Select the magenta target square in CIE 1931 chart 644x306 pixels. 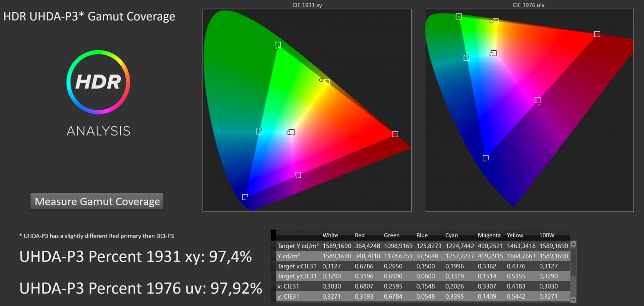click(298, 175)
